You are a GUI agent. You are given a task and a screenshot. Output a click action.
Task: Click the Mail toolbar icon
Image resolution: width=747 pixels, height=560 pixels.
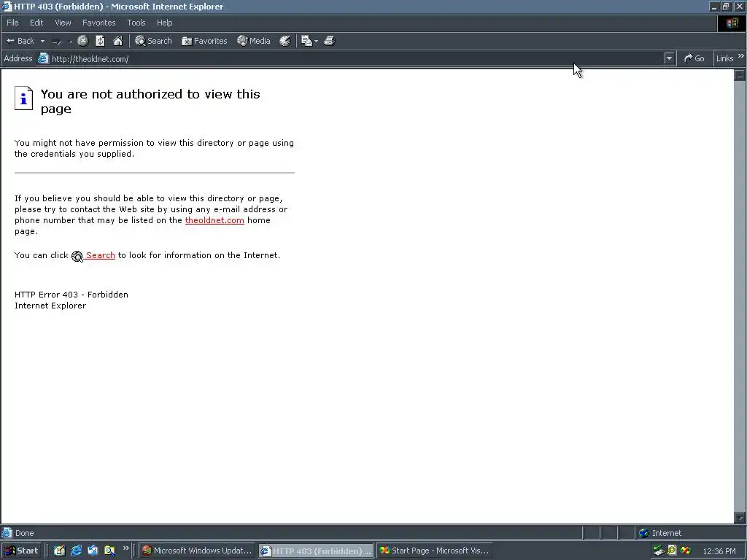[306, 41]
